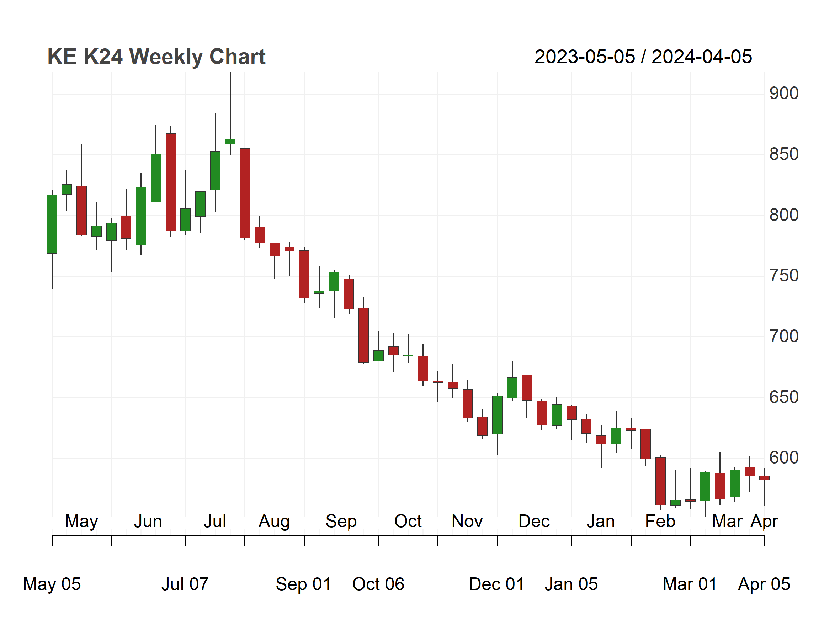
Task: Click the KE K24 Weekly Chart title
Action: 156,57
